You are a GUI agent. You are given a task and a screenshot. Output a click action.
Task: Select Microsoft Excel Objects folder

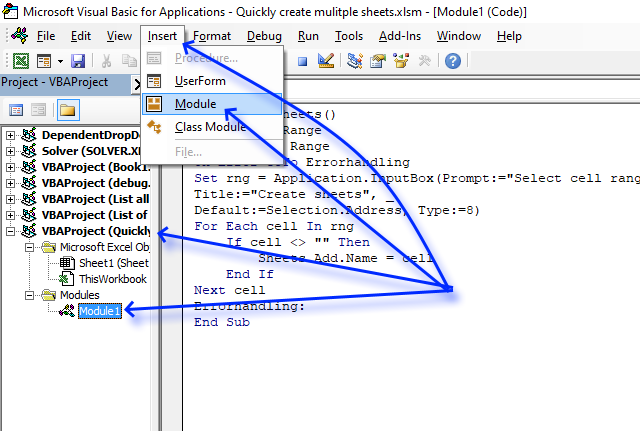(104, 247)
